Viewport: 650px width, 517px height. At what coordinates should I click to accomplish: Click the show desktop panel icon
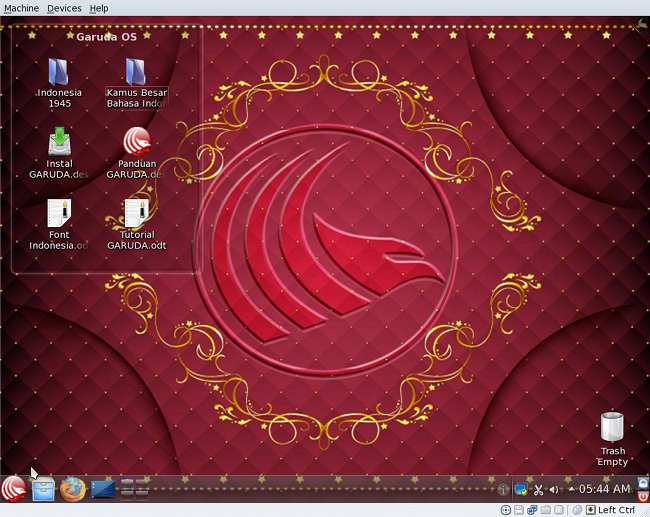(x=103, y=489)
